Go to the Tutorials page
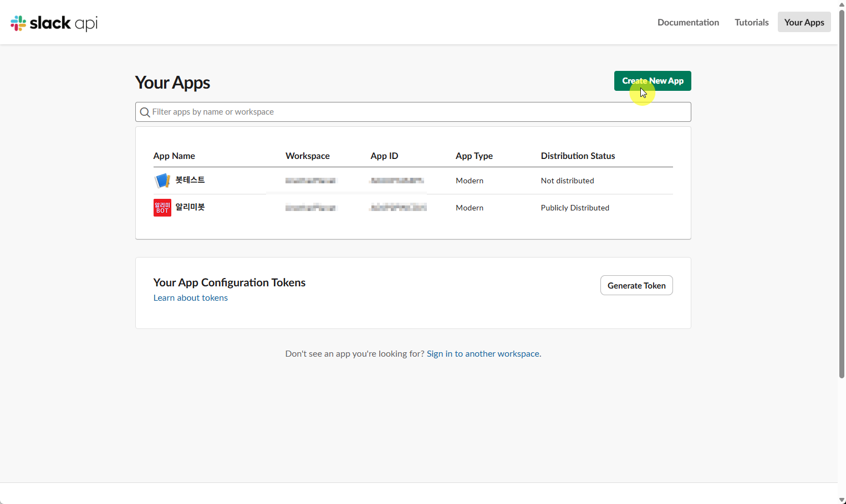 (752, 22)
